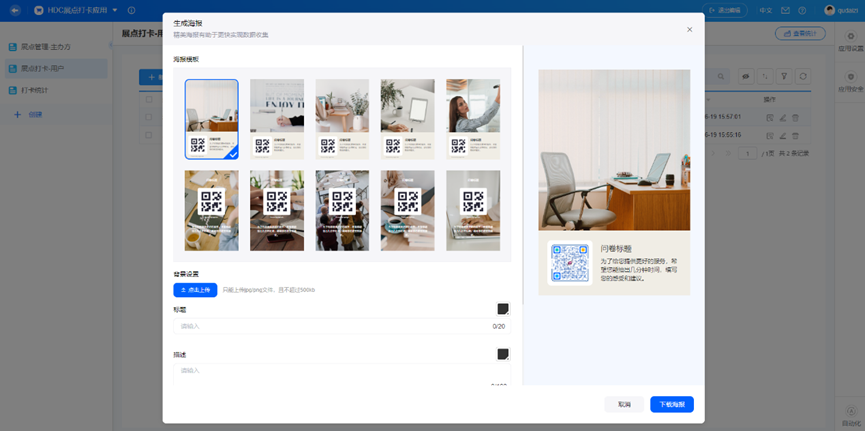
Task: Click the page number input showing 1
Action: pyautogui.click(x=747, y=153)
